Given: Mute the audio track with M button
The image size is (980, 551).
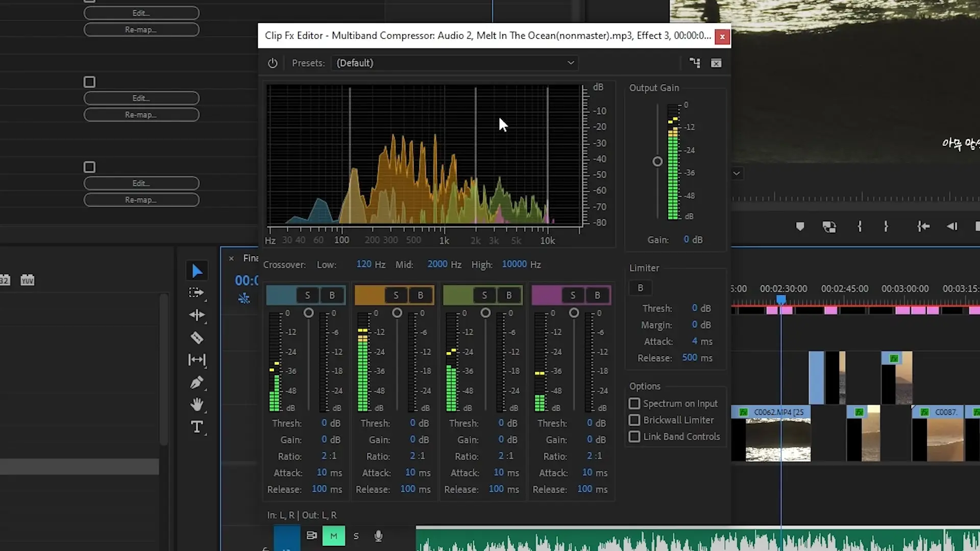Looking at the screenshot, I should pyautogui.click(x=333, y=536).
